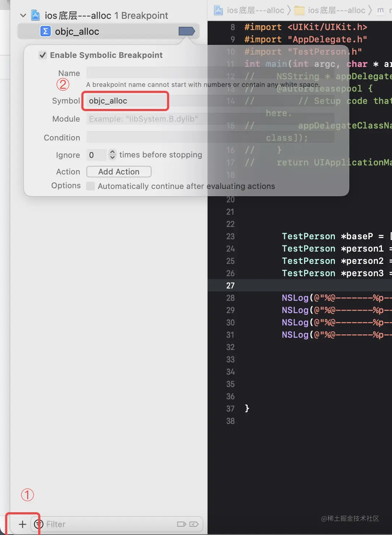
Task: Toggle show only changed breakpoints filter icon
Action: tap(194, 524)
